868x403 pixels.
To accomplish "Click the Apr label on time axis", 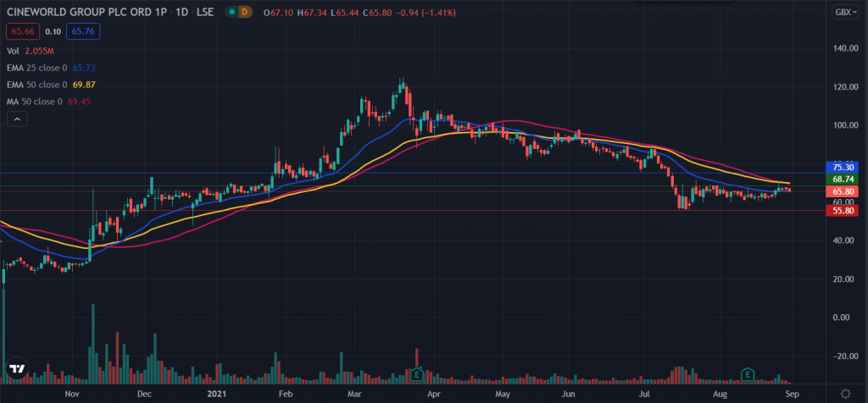I will click(433, 395).
